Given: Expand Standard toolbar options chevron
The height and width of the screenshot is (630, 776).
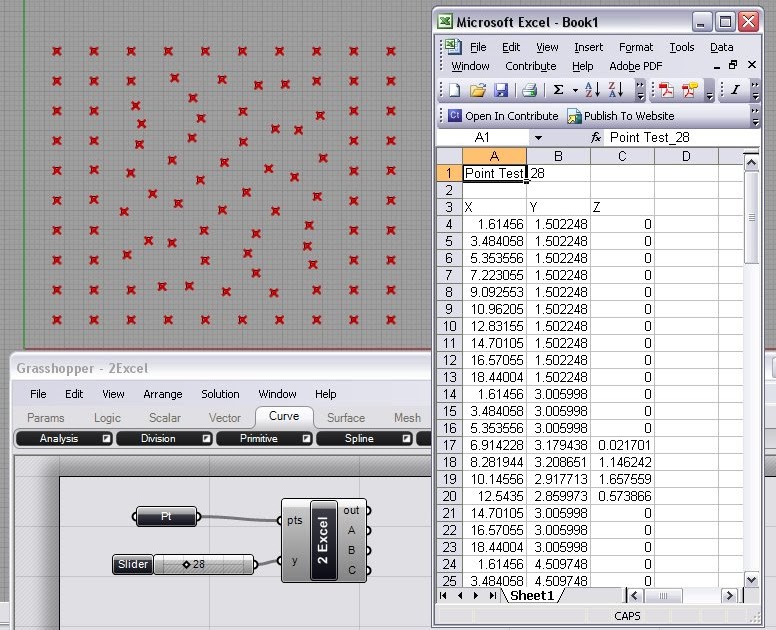Looking at the screenshot, I should [x=640, y=90].
